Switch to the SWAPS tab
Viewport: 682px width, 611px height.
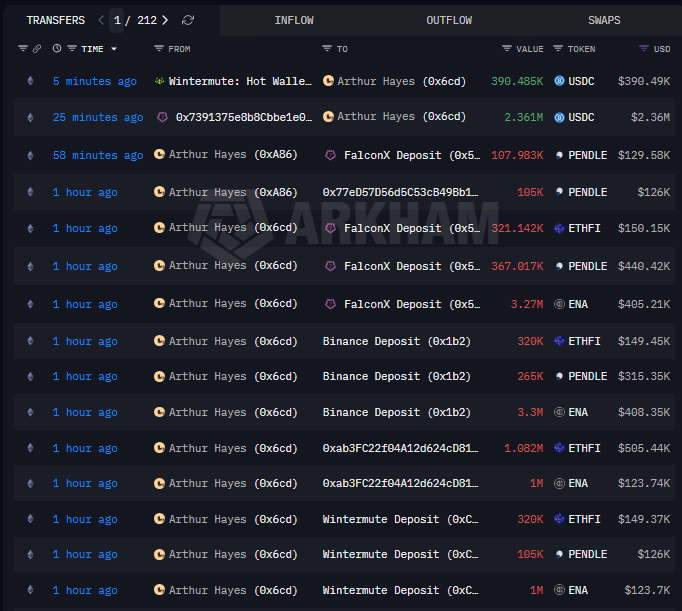[604, 20]
